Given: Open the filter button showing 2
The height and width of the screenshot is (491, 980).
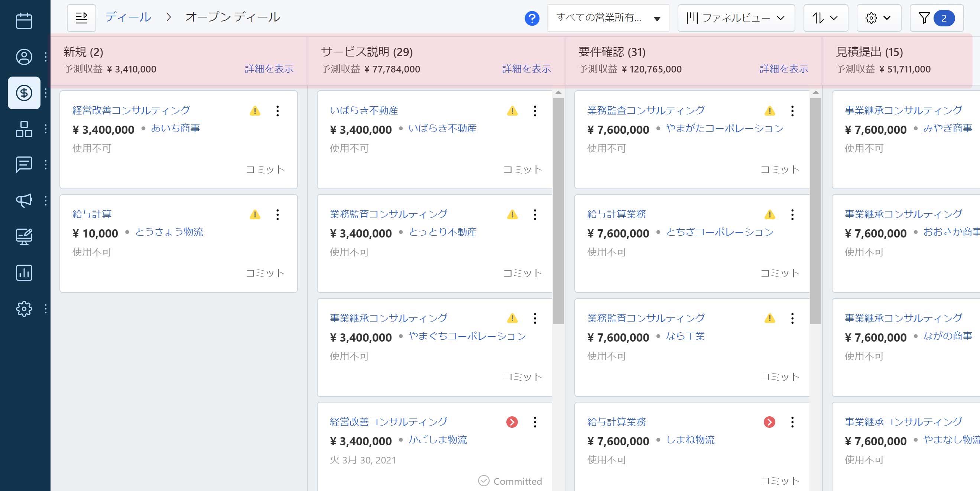Looking at the screenshot, I should coord(937,18).
